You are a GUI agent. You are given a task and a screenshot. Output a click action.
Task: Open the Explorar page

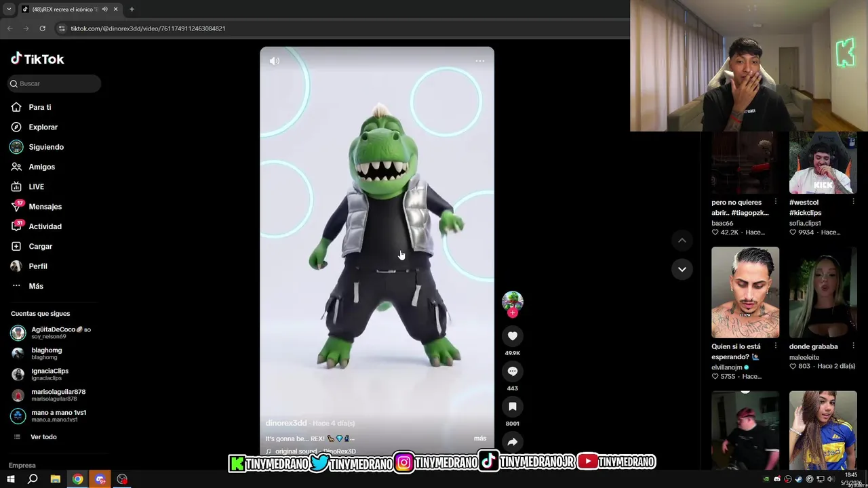point(35,127)
